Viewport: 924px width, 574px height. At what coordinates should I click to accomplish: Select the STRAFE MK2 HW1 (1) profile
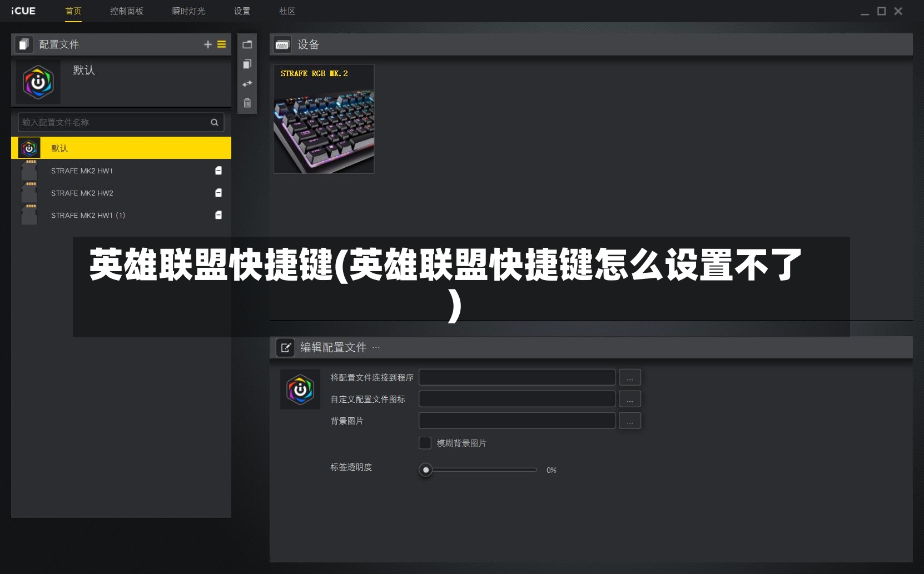click(121, 215)
